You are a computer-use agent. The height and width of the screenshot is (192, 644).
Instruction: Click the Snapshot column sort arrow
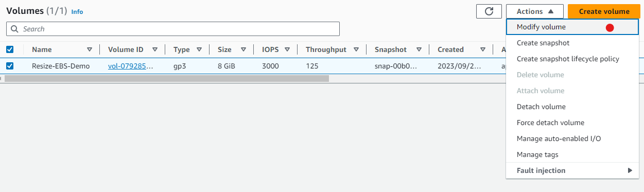pos(419,50)
